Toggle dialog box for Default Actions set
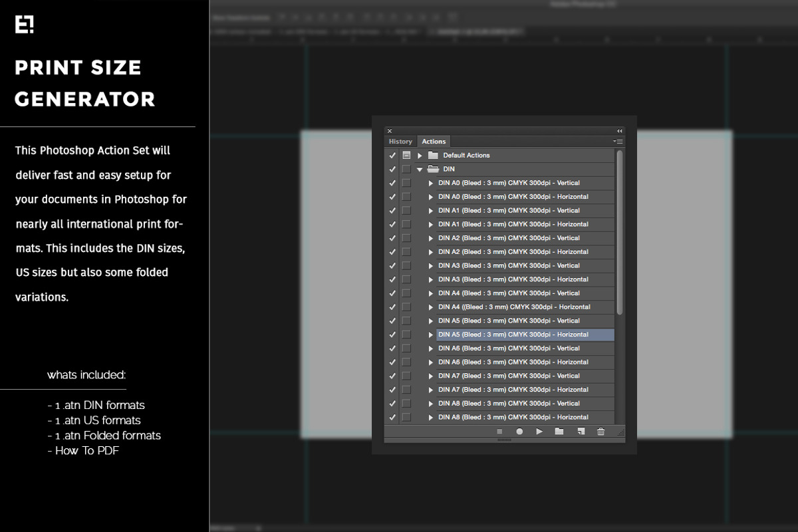This screenshot has height=532, width=798. [x=406, y=155]
